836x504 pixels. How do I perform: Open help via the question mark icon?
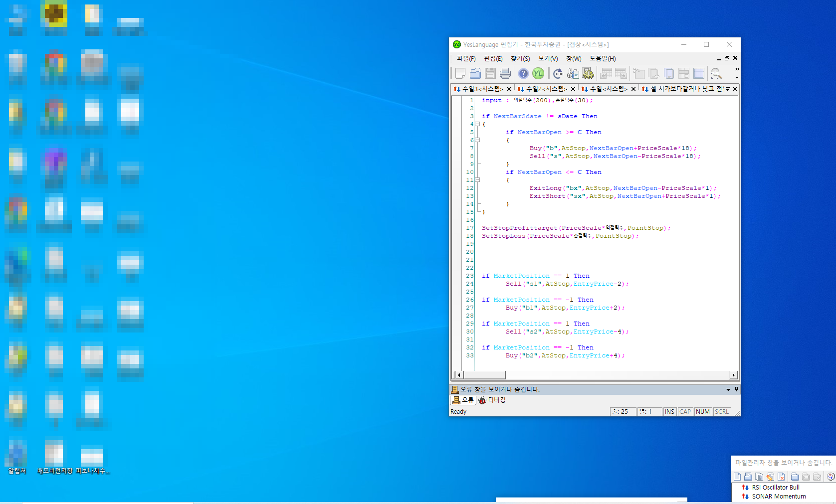523,74
